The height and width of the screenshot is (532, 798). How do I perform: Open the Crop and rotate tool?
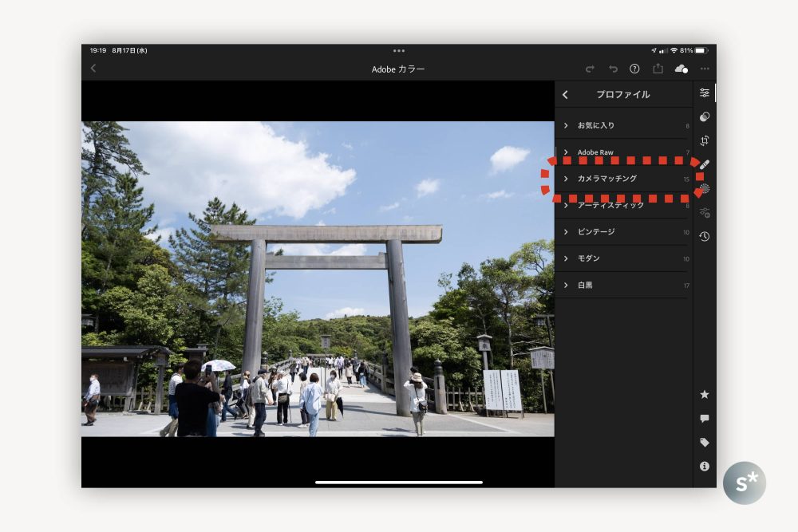pyautogui.click(x=704, y=141)
